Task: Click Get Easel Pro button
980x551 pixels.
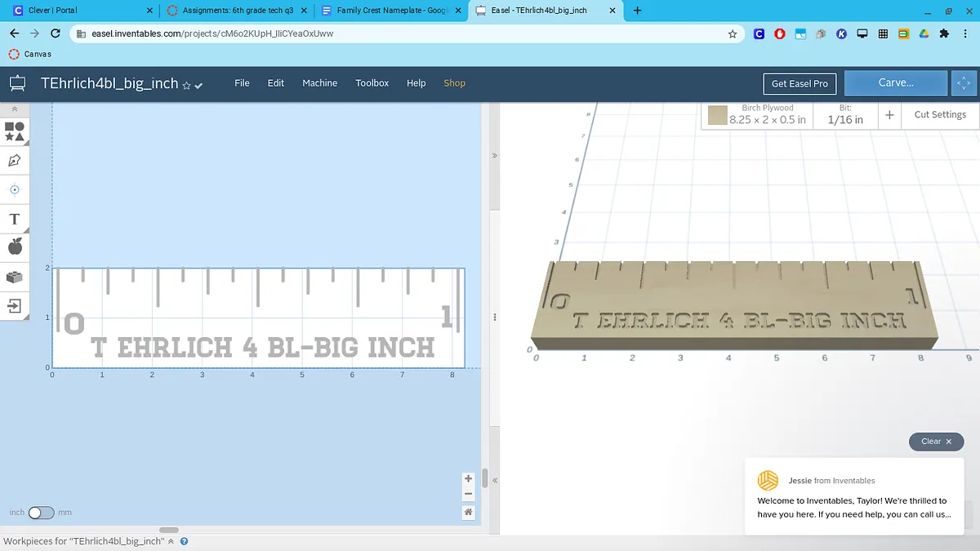Action: [x=800, y=83]
